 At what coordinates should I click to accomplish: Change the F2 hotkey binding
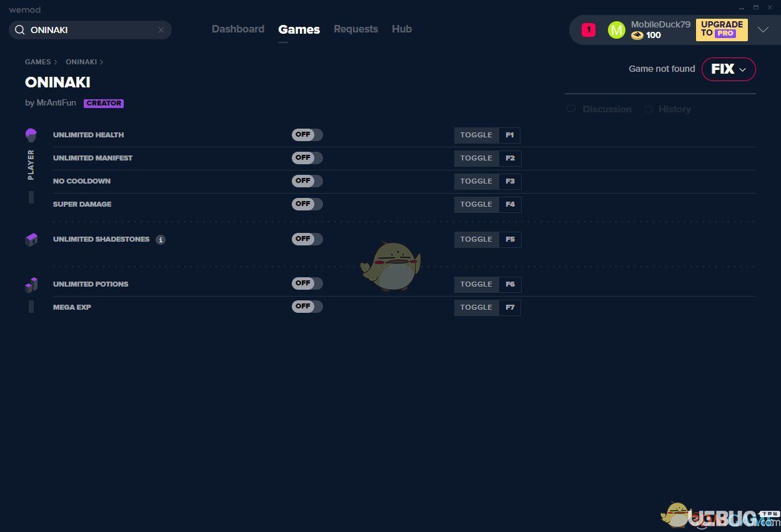click(x=510, y=158)
